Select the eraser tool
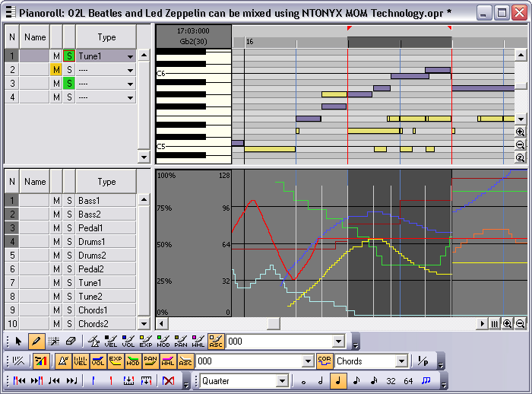 coord(71,342)
